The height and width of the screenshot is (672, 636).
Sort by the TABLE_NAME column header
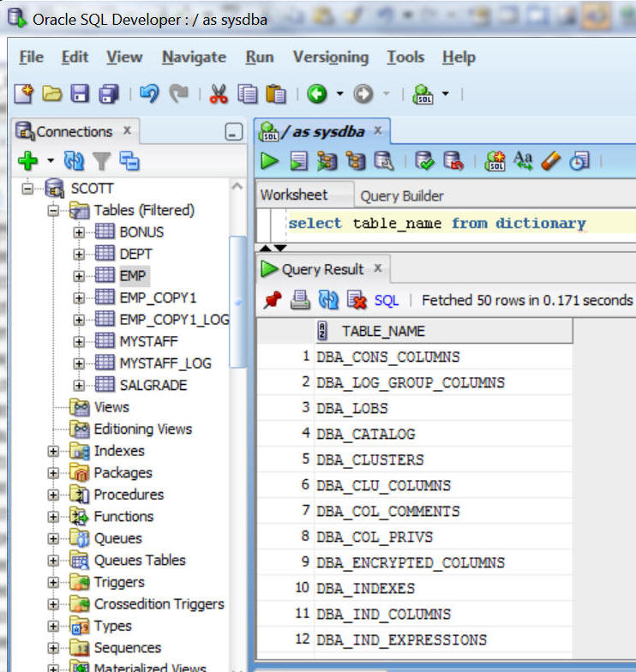tap(382, 331)
